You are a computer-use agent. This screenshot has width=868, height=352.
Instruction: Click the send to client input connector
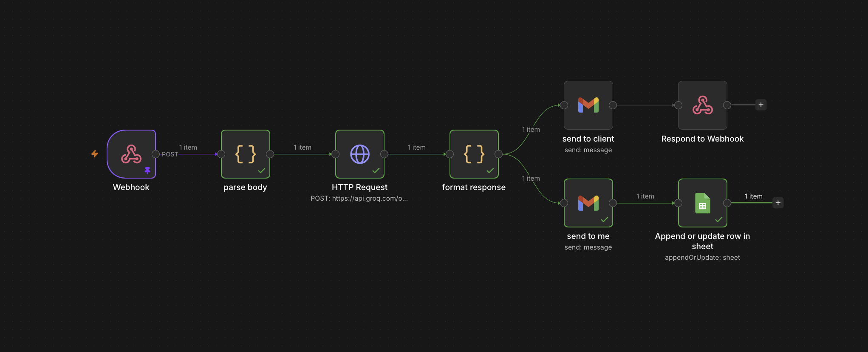[x=564, y=105]
